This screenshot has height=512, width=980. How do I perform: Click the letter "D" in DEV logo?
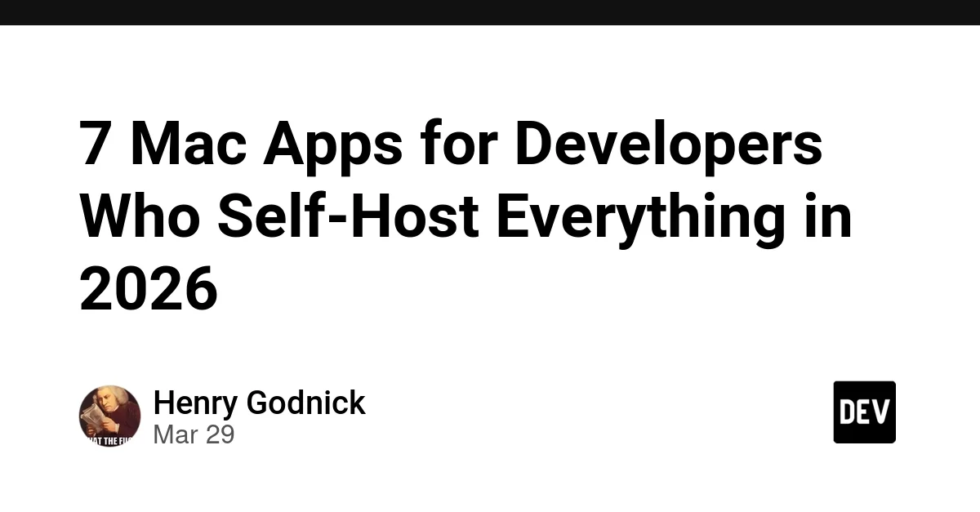click(x=847, y=412)
